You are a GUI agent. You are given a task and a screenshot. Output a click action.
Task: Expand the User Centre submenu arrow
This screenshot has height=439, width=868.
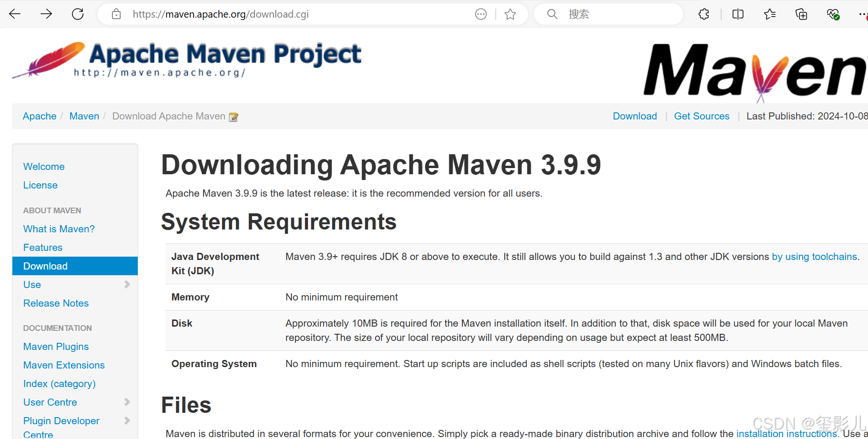pyautogui.click(x=127, y=402)
